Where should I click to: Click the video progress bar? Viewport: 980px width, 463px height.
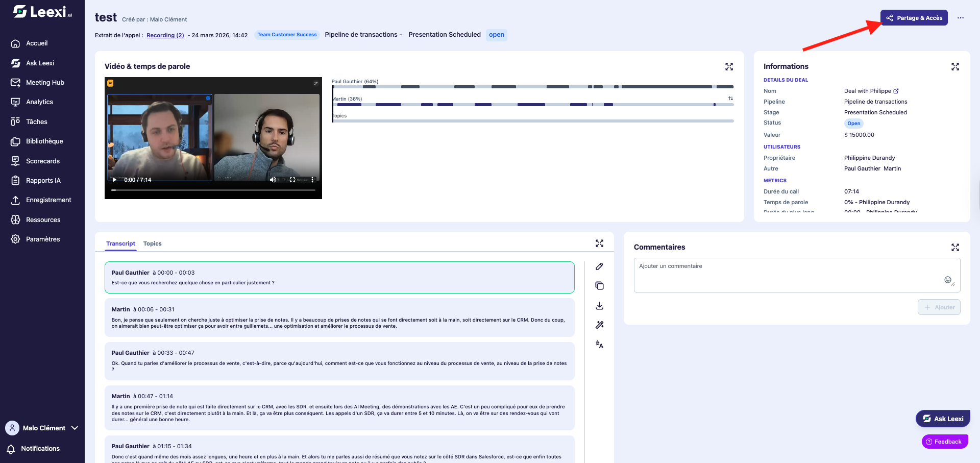213,190
